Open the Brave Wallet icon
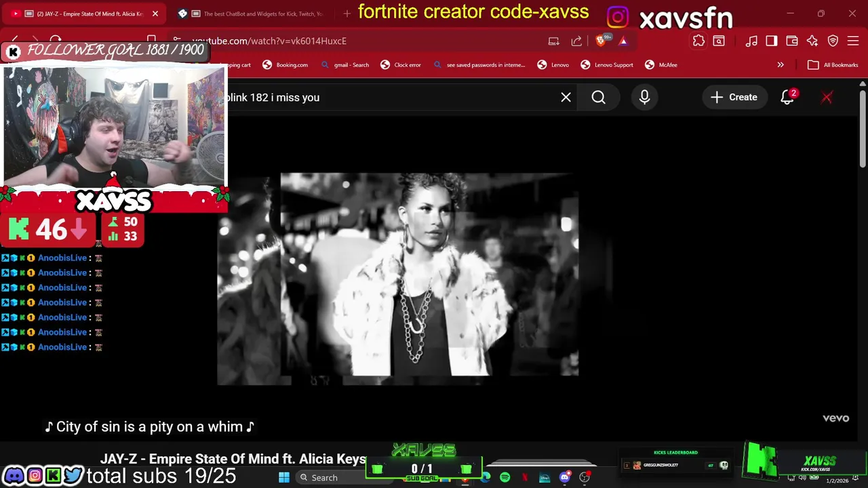This screenshot has height=488, width=868. click(792, 41)
